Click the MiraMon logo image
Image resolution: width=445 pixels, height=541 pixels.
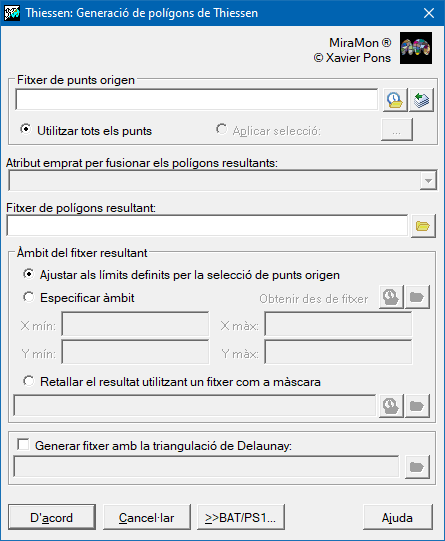(x=416, y=48)
